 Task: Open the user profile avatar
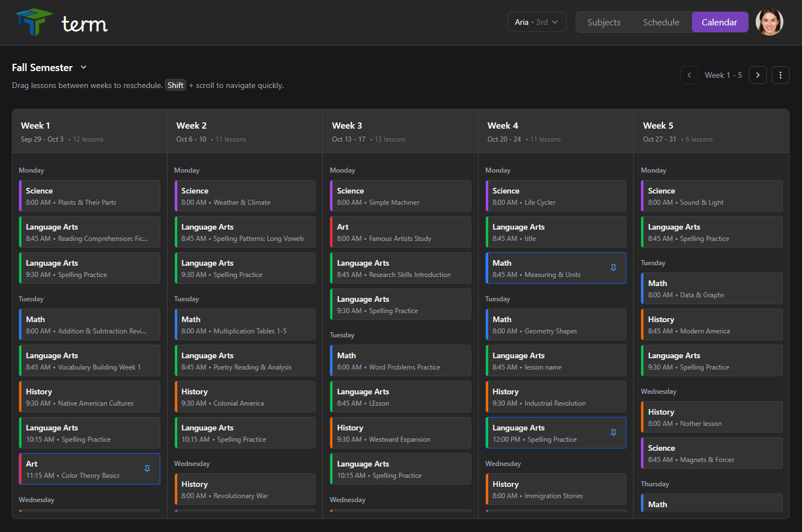pos(769,23)
